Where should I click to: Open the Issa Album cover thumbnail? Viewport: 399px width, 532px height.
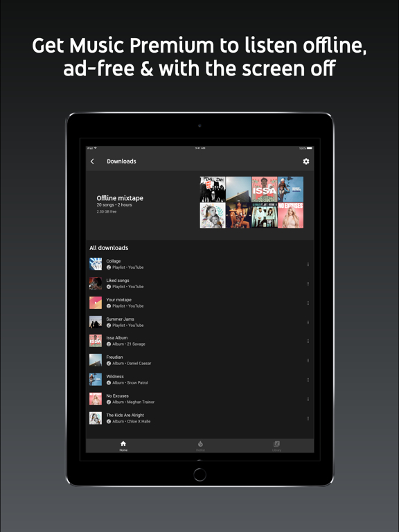96,341
